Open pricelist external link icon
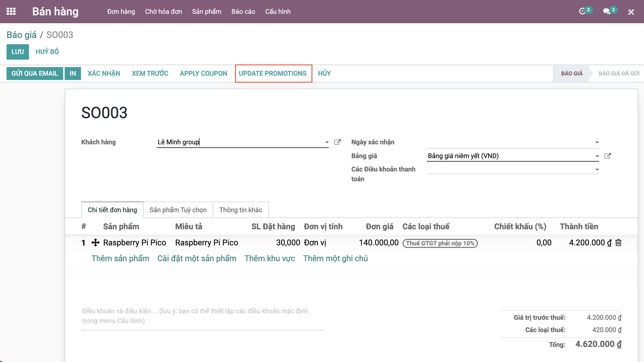This screenshot has width=644, height=362. point(608,156)
